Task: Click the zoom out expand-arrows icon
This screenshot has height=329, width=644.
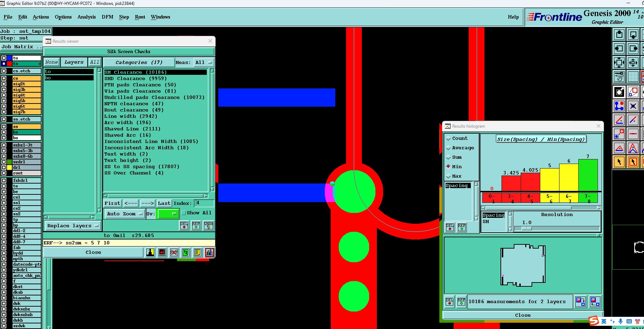Action: click(x=619, y=63)
